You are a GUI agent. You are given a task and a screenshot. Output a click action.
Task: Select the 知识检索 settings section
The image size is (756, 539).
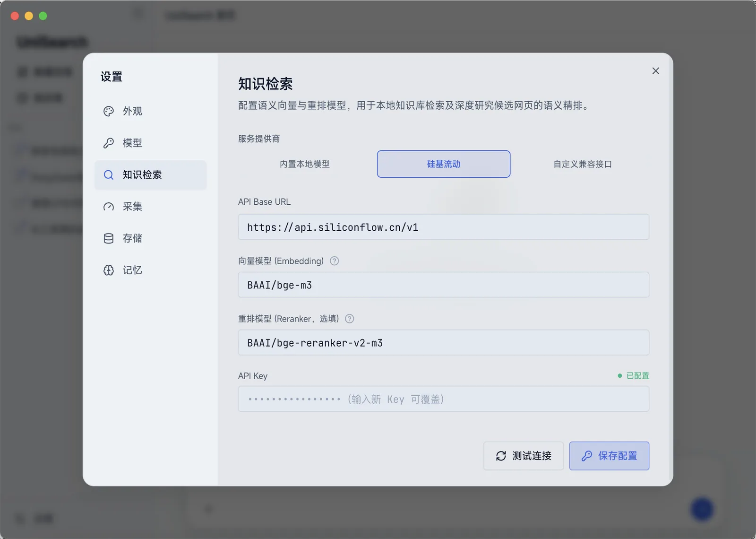point(151,175)
